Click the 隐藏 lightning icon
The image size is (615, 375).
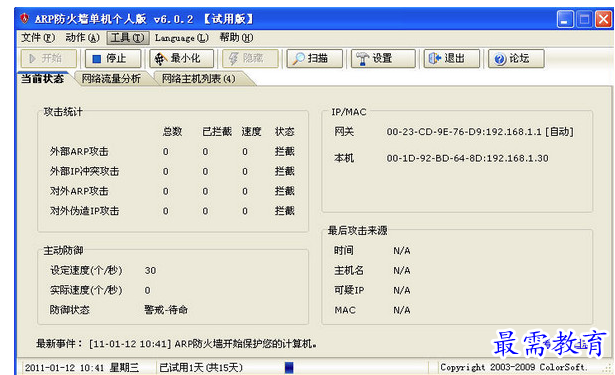click(233, 59)
